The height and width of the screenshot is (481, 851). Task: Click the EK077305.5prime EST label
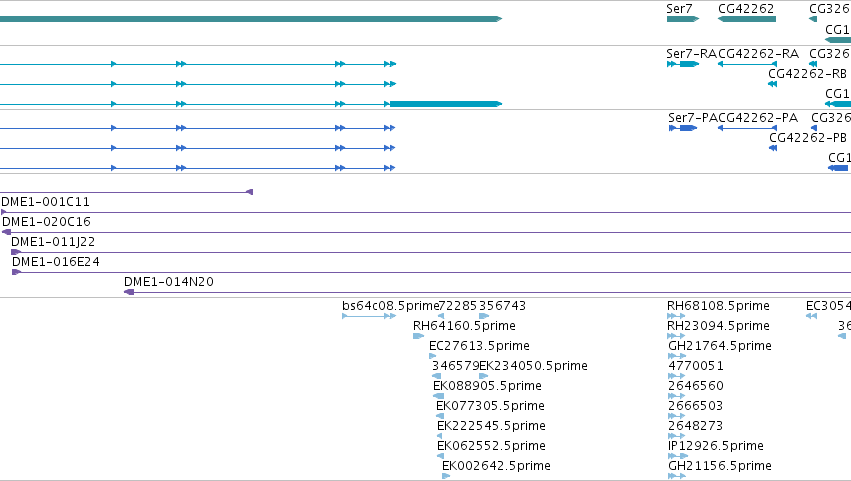click(490, 407)
